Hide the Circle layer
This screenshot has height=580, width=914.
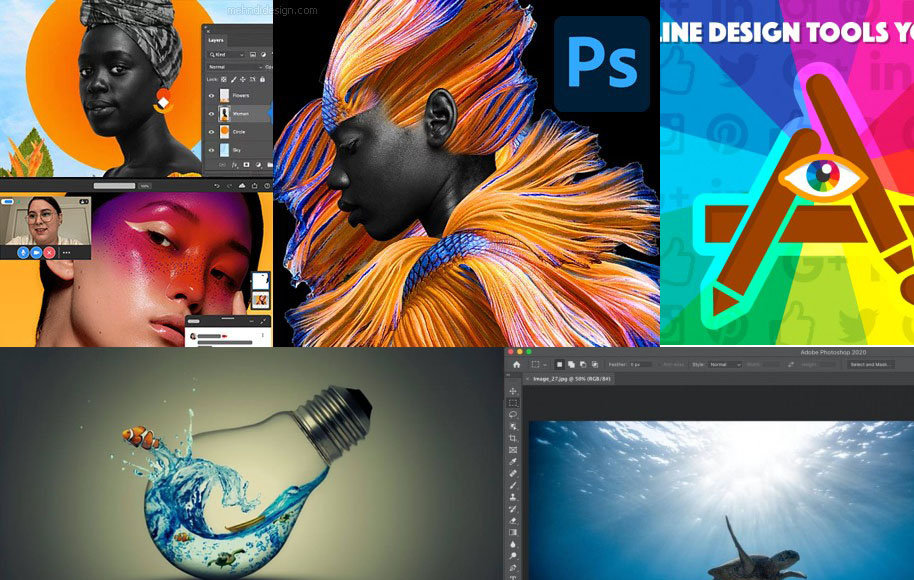click(212, 132)
